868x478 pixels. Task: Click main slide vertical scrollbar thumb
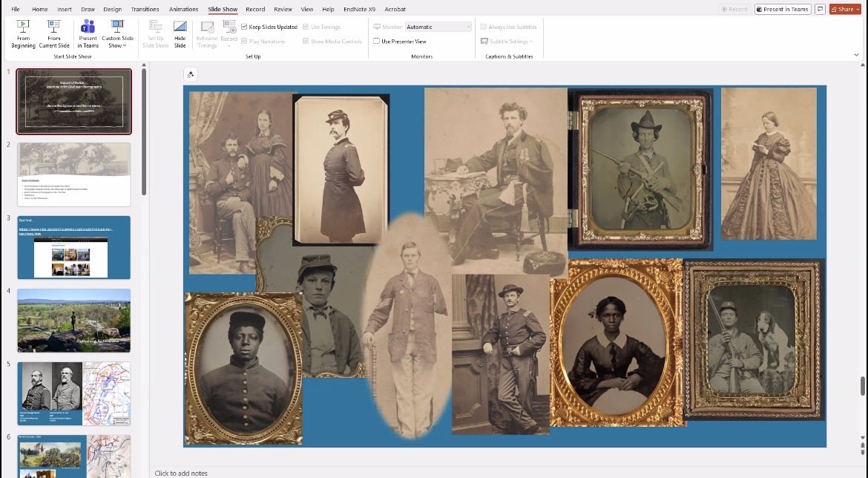[863, 386]
